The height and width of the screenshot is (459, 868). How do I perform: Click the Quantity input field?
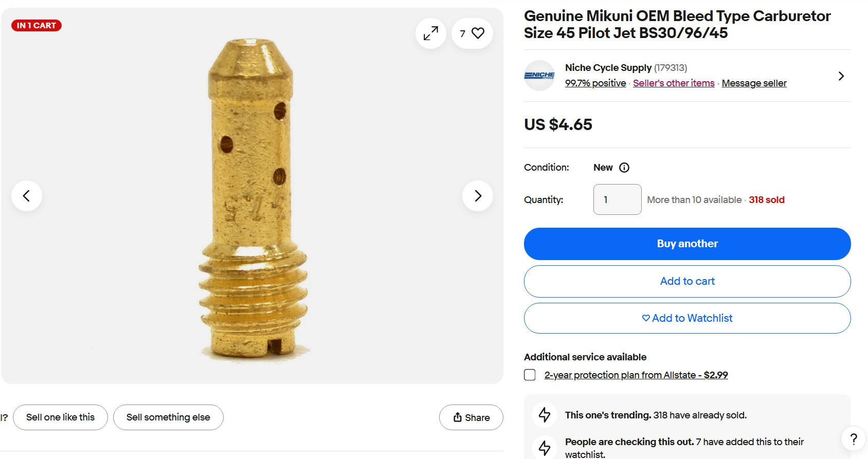click(617, 199)
